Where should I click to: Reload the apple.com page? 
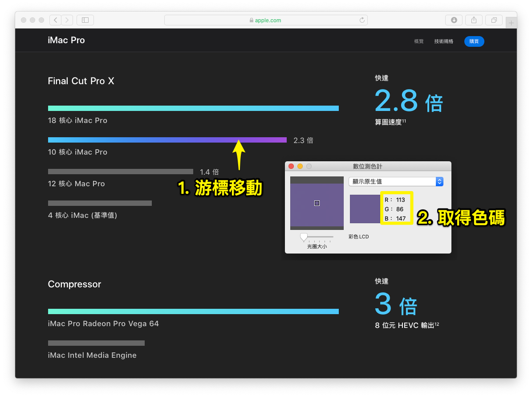tap(362, 20)
